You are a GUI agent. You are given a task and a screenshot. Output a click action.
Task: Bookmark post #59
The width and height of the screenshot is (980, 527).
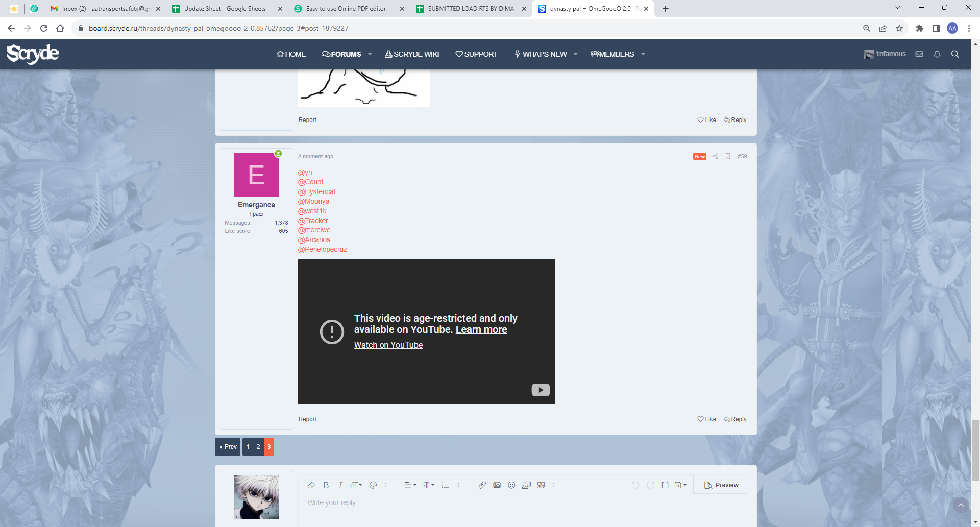728,156
